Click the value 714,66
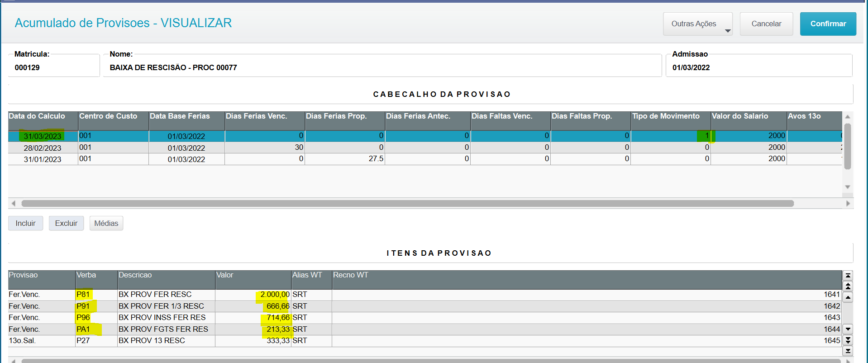The image size is (868, 363). (253, 318)
